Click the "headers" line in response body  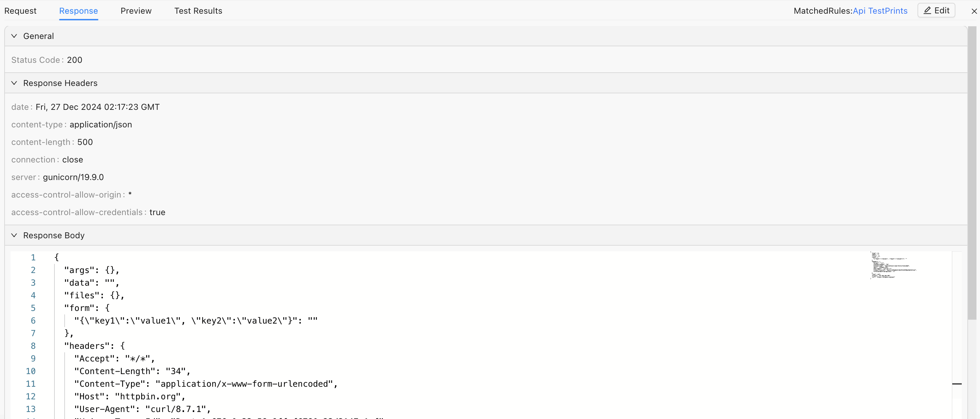coord(94,346)
